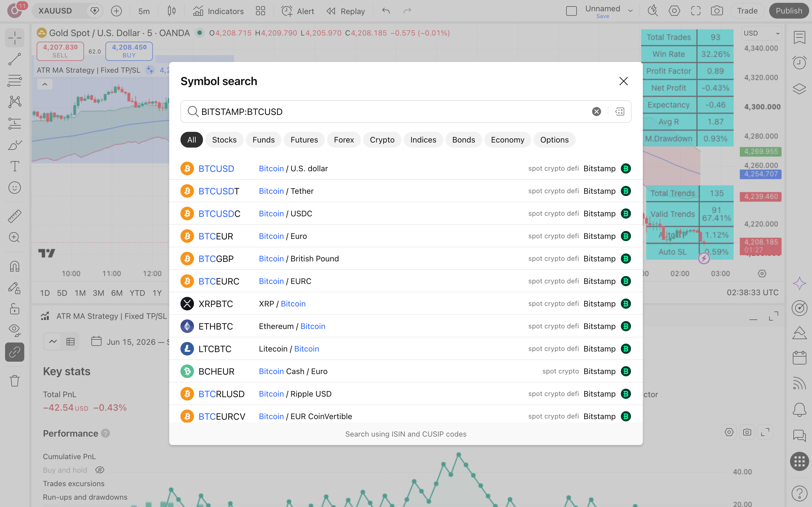Expand the USD currency dropdown
Image resolution: width=812 pixels, height=507 pixels.
pyautogui.click(x=761, y=33)
